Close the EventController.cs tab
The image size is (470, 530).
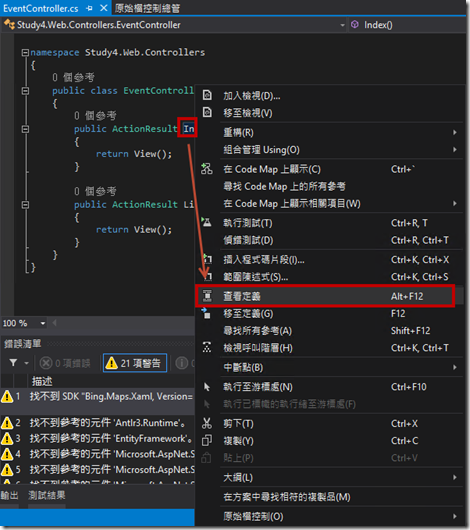[x=104, y=8]
